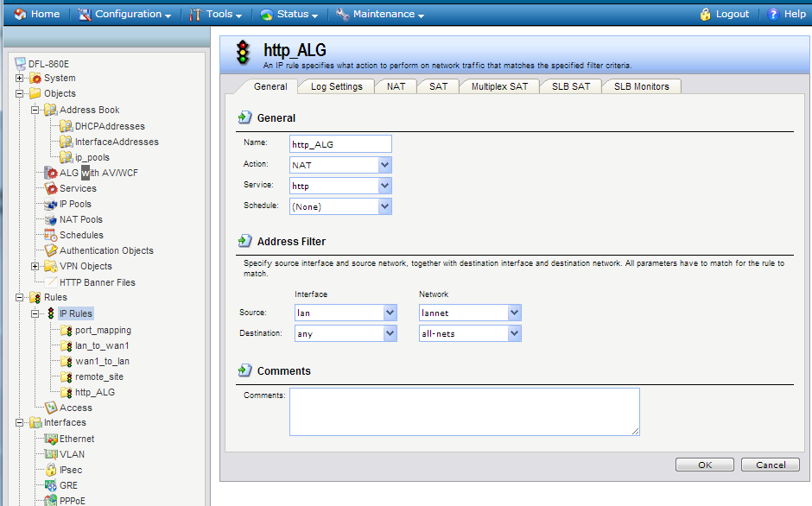
Task: Open the Source Network lannet dropdown
Action: click(514, 313)
